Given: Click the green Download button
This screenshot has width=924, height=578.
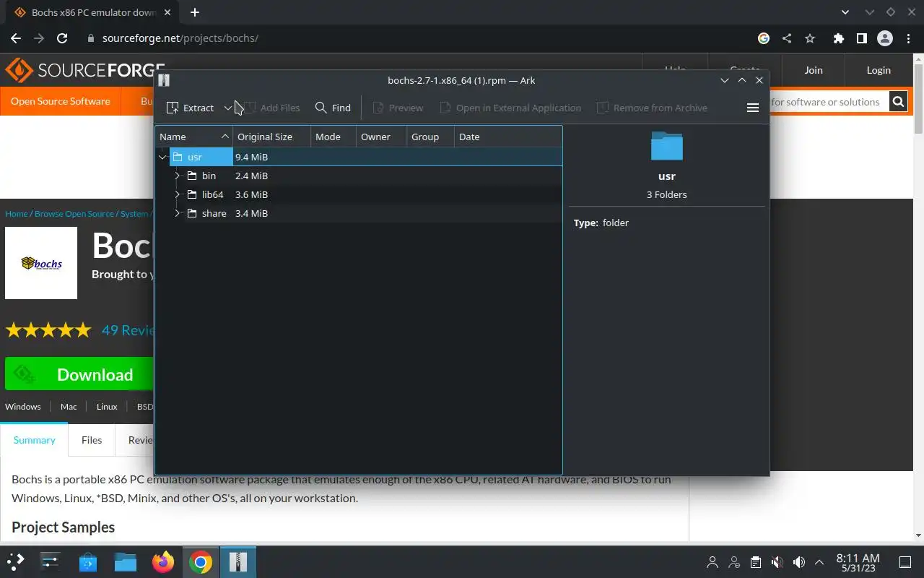Looking at the screenshot, I should [79, 374].
